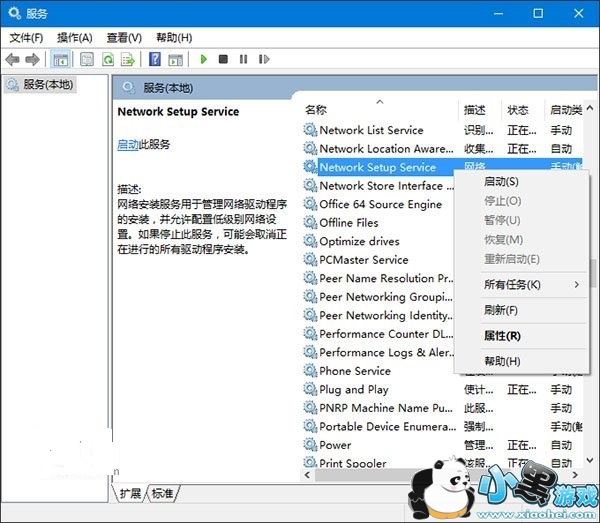This screenshot has width=600, height=523.
Task: Click the Restart Service toolbar icon
Action: click(262, 60)
